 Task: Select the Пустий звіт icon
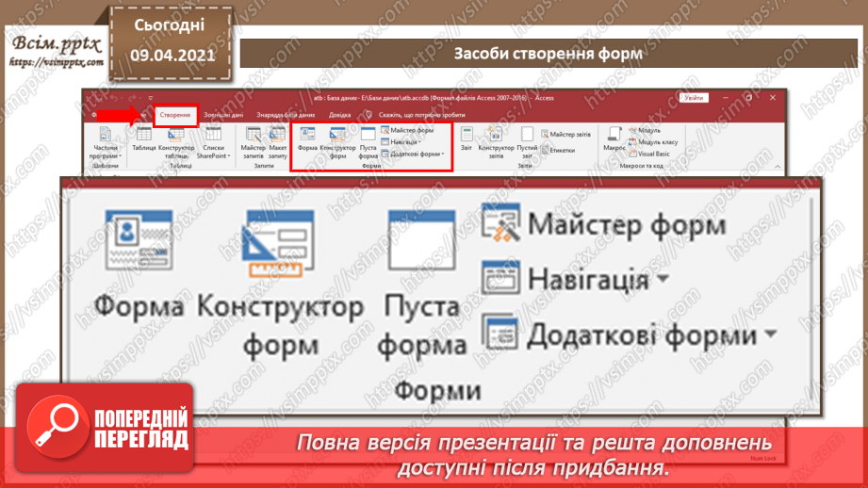pyautogui.click(x=527, y=140)
